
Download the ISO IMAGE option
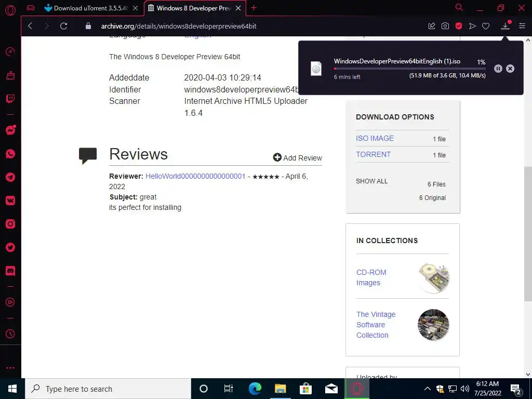click(x=375, y=138)
